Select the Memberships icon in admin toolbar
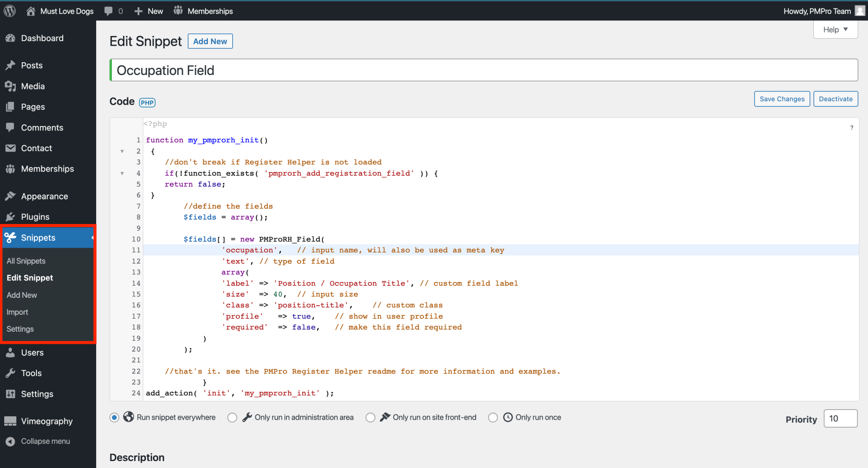 pos(179,11)
